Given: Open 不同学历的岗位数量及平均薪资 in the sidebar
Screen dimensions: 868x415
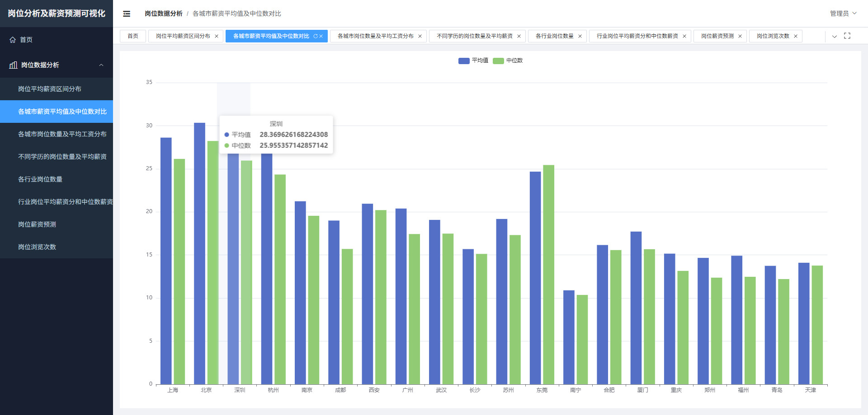Looking at the screenshot, I should click(x=57, y=157).
